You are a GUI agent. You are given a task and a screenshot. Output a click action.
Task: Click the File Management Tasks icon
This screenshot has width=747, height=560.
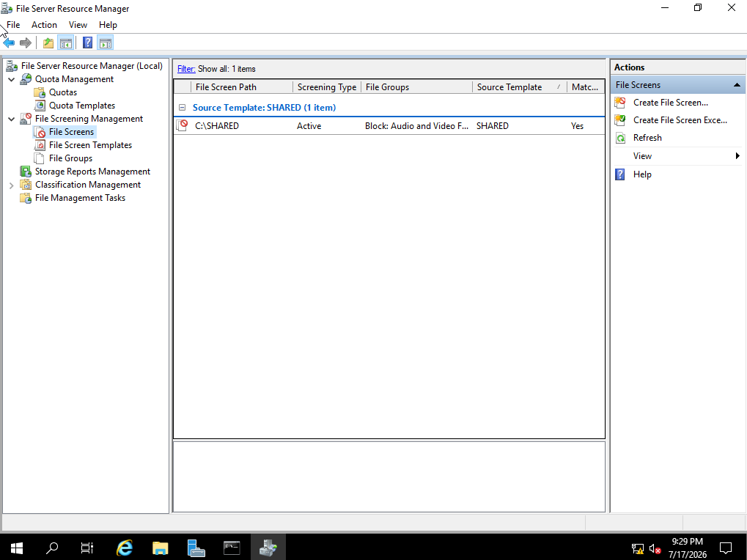coord(26,198)
